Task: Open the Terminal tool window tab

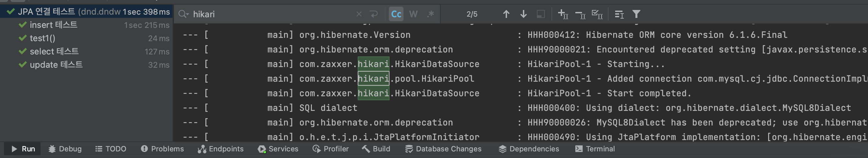Action: click(x=595, y=149)
